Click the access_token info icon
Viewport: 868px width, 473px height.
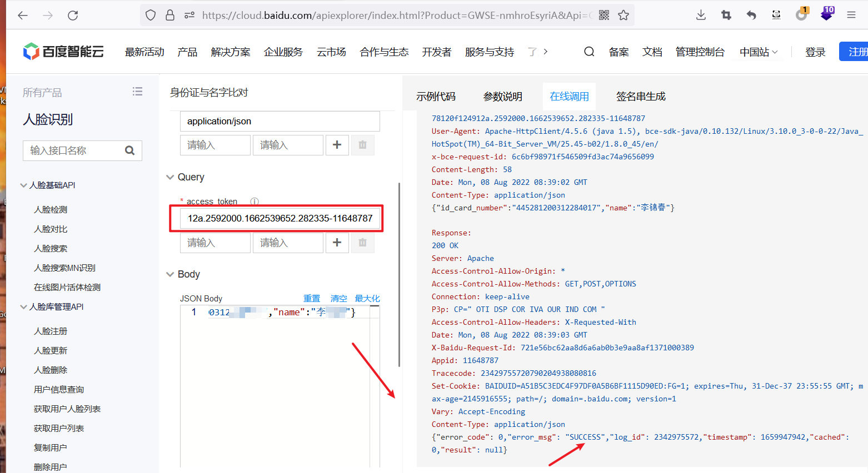255,202
